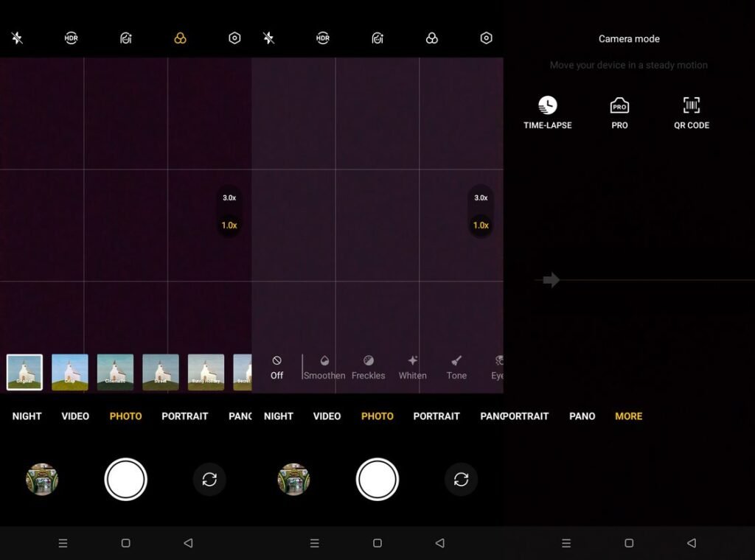Open the MORE camera modes tab
The image size is (755, 560).
tap(629, 416)
